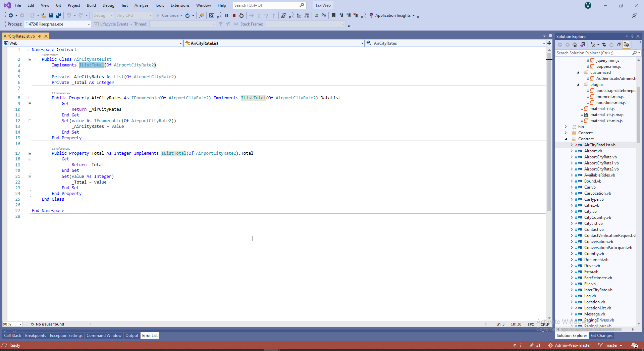Toggle Auto Hide pin on Solution Explorer
This screenshot has height=351, width=644.
click(x=632, y=36)
